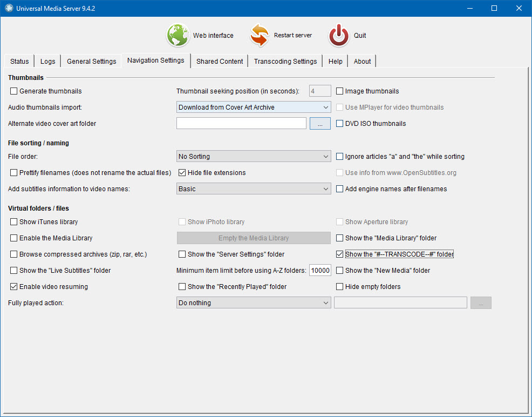The width and height of the screenshot is (532, 417).
Task: Open the Logs tab
Action: point(47,62)
